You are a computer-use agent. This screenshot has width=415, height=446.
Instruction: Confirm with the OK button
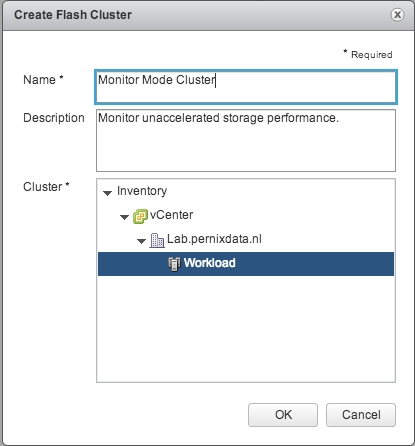point(283,415)
